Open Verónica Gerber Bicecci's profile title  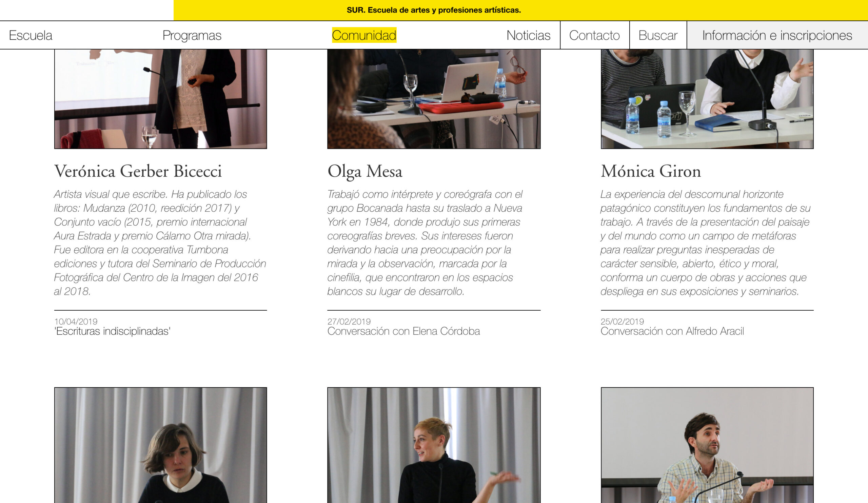click(138, 171)
